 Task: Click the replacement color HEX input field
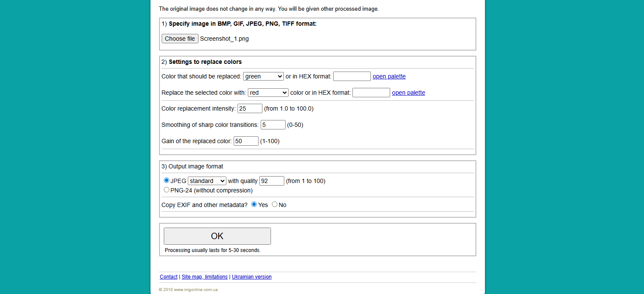click(371, 92)
